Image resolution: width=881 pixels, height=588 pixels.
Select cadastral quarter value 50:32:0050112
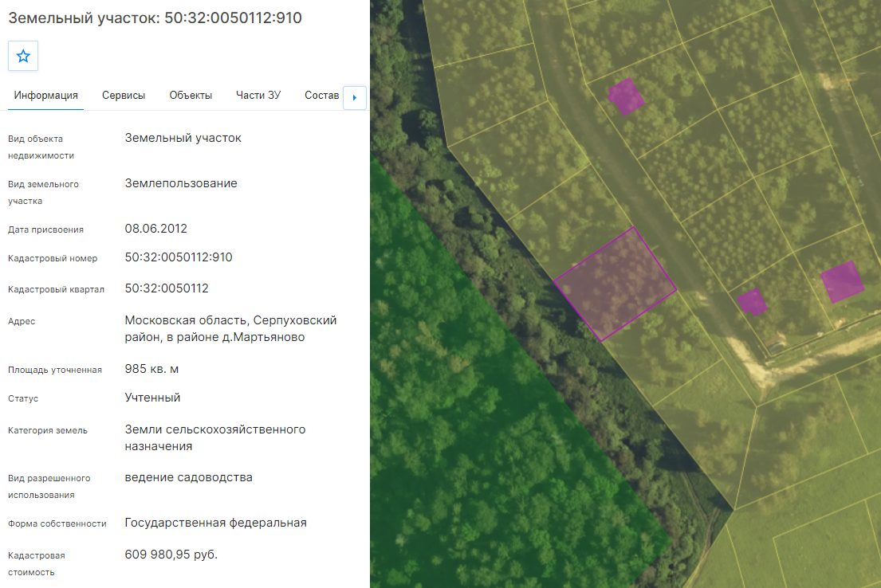(x=167, y=288)
